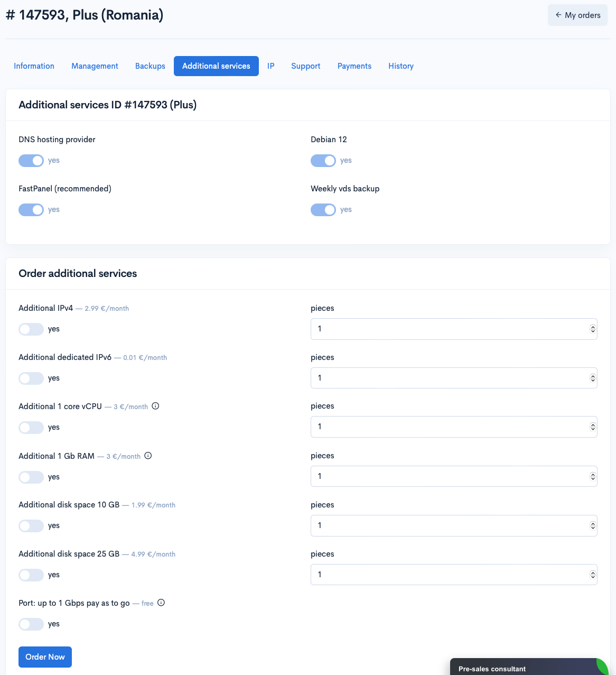Screen dimensions: 616x675
Task: Toggle the Debian 12 switch
Action: coord(323,161)
